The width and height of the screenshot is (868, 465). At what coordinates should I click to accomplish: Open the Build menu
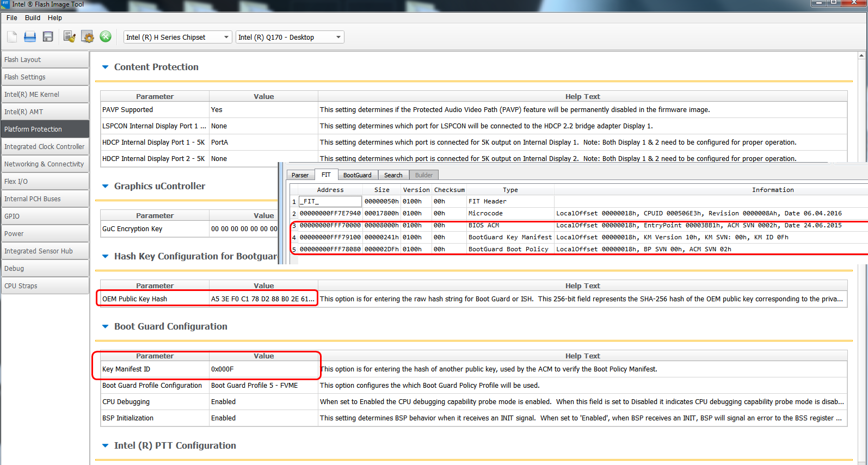point(33,18)
